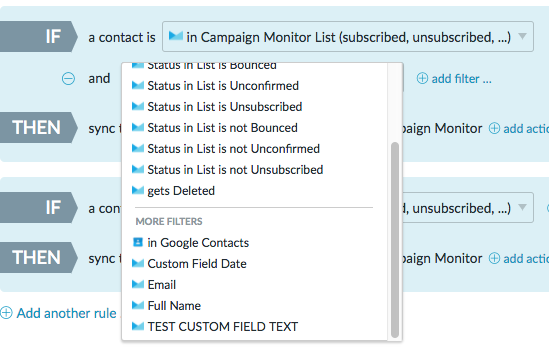Select the "Custom Field Date" filter
This screenshot has width=549, height=360.
point(197,264)
